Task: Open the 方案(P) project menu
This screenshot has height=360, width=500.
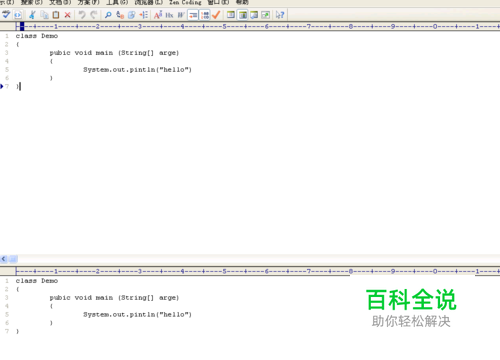Action: [89, 2]
